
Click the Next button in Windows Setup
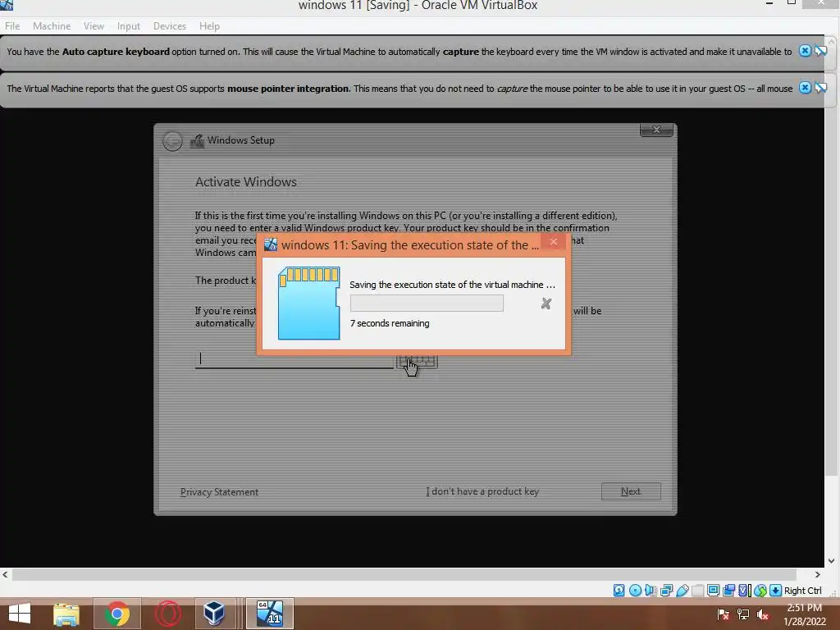(x=631, y=491)
